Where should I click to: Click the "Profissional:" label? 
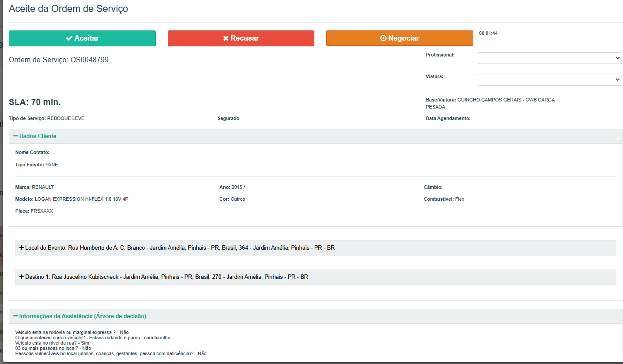pos(440,55)
